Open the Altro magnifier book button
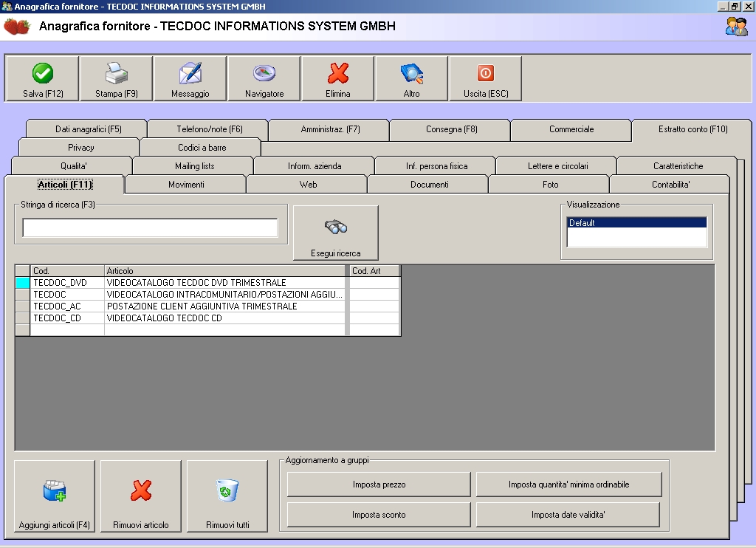756x548 pixels. (x=411, y=78)
